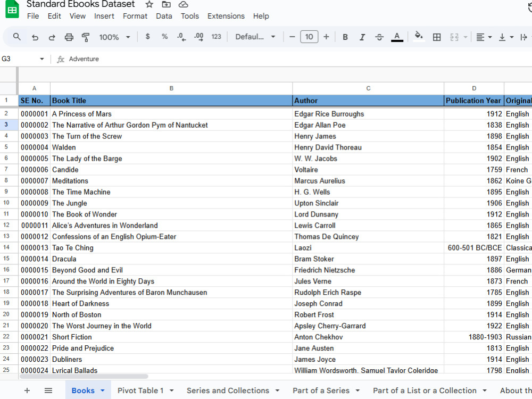This screenshot has width=532, height=399.
Task: Open the Fill color picker
Action: pyautogui.click(x=418, y=37)
